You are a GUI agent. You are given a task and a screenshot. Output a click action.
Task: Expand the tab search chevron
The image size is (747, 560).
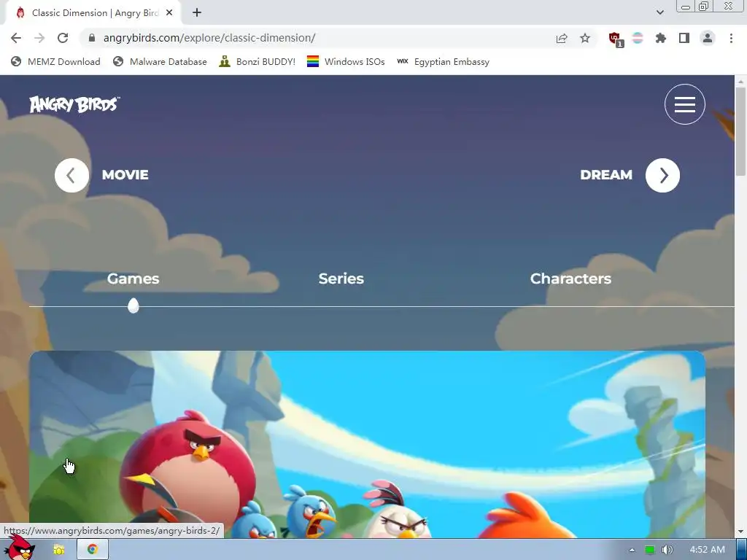point(659,13)
